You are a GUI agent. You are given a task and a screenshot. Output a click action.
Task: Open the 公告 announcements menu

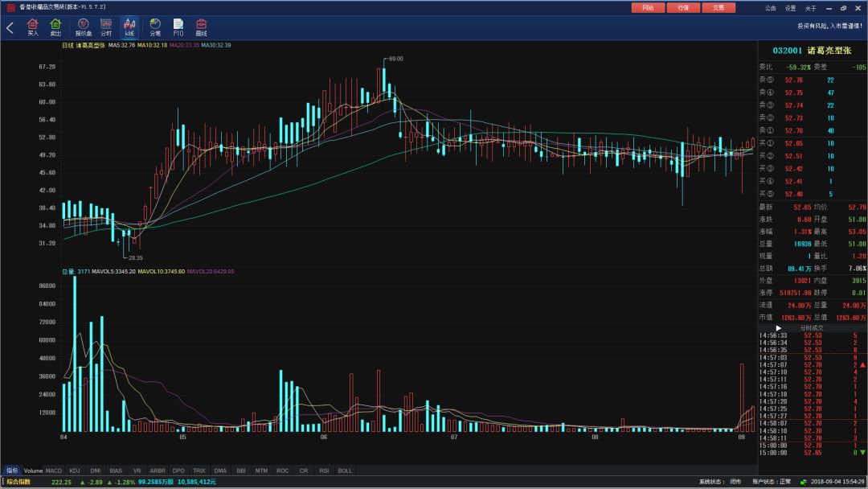coord(771,8)
